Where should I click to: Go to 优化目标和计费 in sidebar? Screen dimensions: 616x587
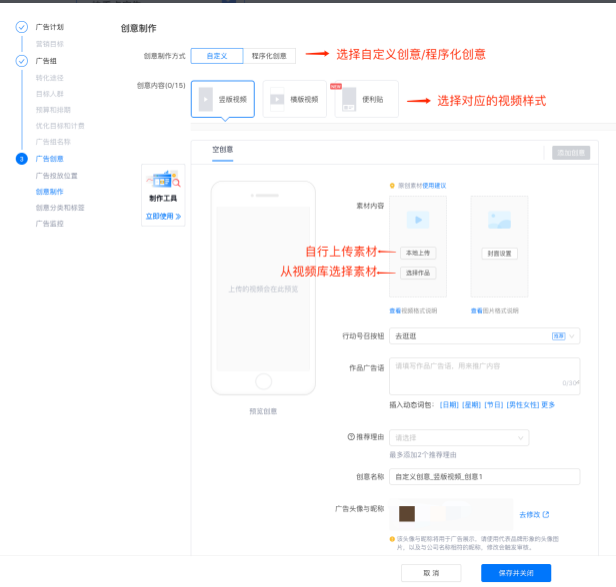click(60, 126)
